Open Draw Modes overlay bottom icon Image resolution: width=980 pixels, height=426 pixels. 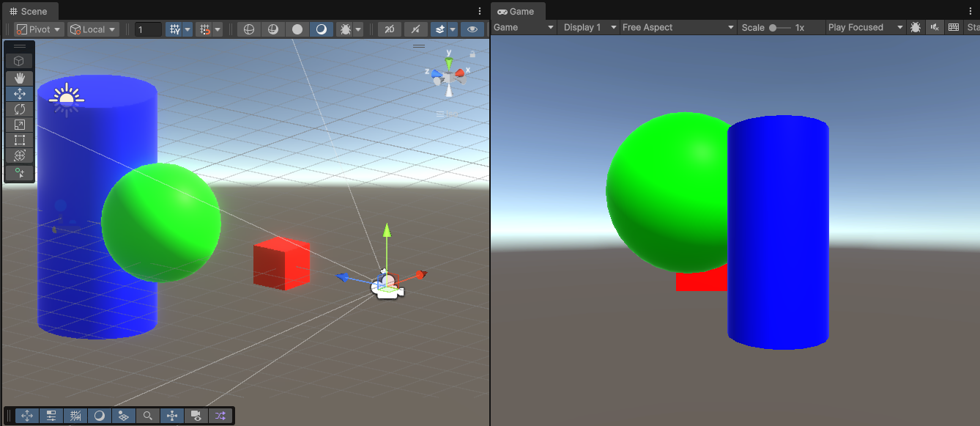(x=100, y=416)
